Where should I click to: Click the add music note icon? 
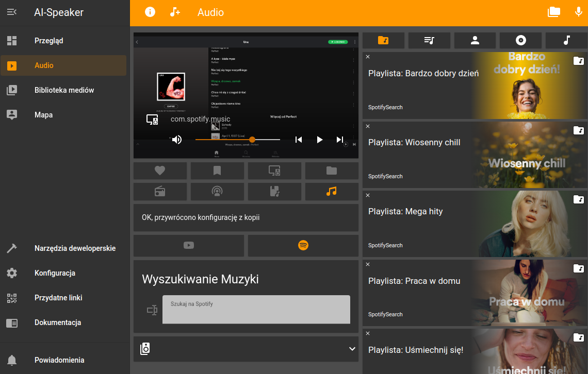click(x=175, y=12)
